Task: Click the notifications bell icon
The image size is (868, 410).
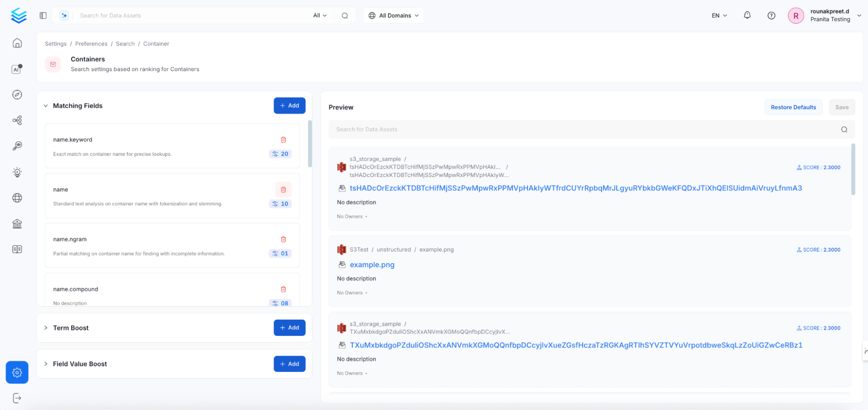Action: point(747,15)
